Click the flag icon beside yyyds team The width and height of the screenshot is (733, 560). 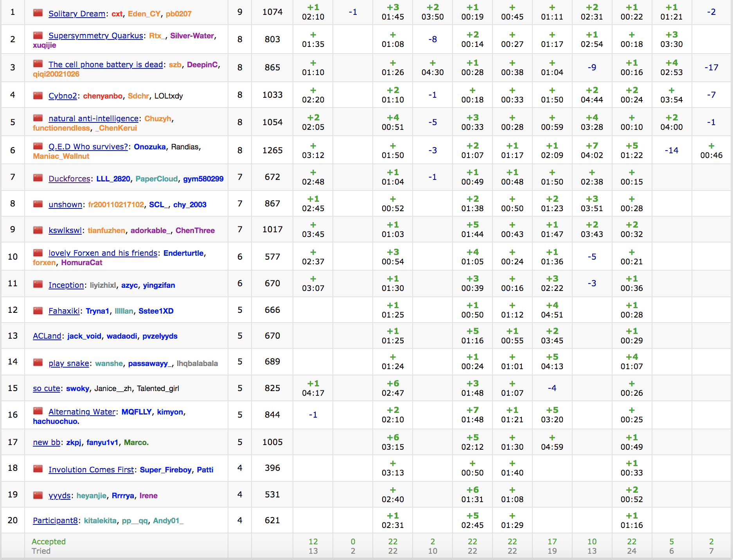[38, 495]
